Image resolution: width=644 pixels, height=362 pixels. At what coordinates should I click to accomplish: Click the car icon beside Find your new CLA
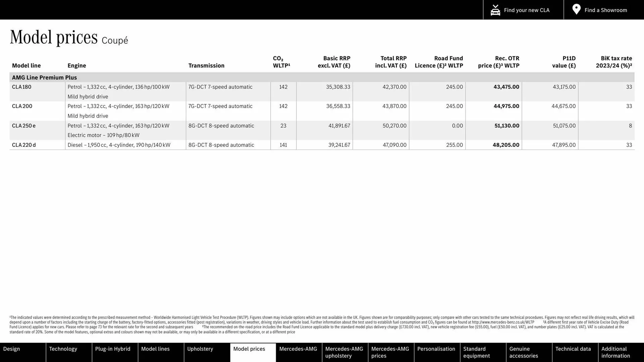[x=495, y=10]
